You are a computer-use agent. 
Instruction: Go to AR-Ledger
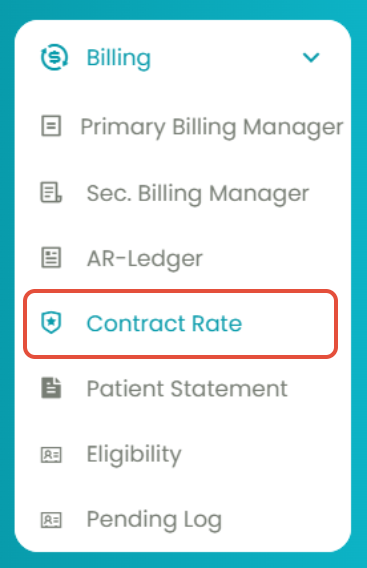(x=145, y=259)
